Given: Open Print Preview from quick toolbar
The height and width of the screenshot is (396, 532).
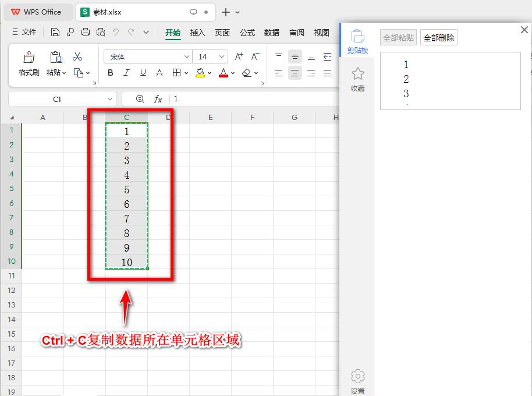Looking at the screenshot, I should pyautogui.click(x=101, y=32).
